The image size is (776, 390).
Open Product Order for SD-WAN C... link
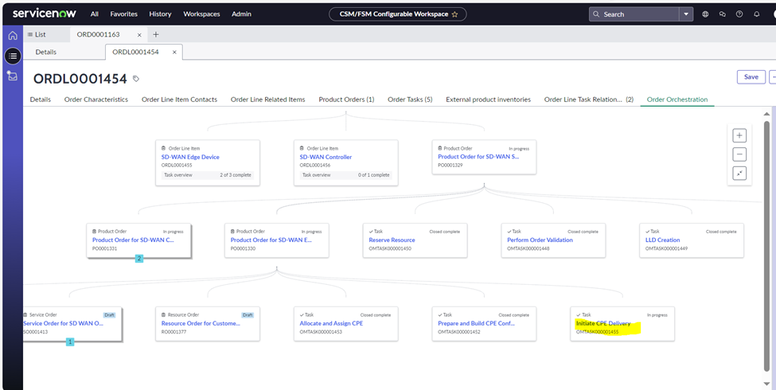(133, 240)
